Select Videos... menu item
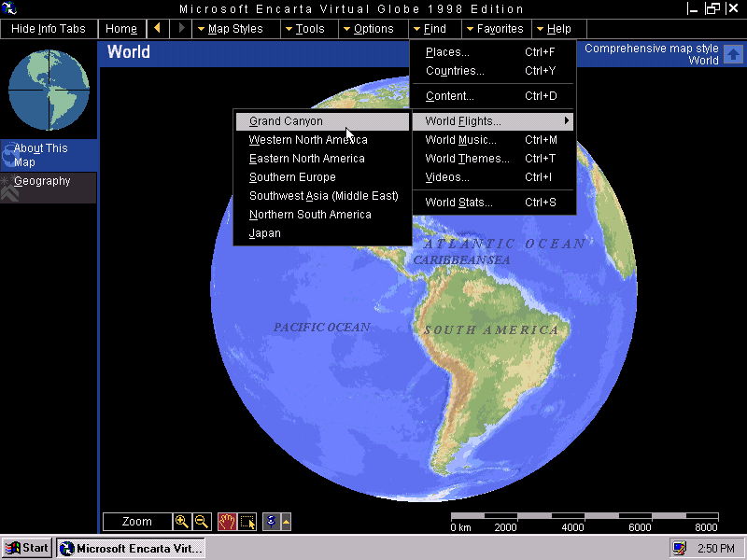This screenshot has height=560, width=747. pos(493,177)
